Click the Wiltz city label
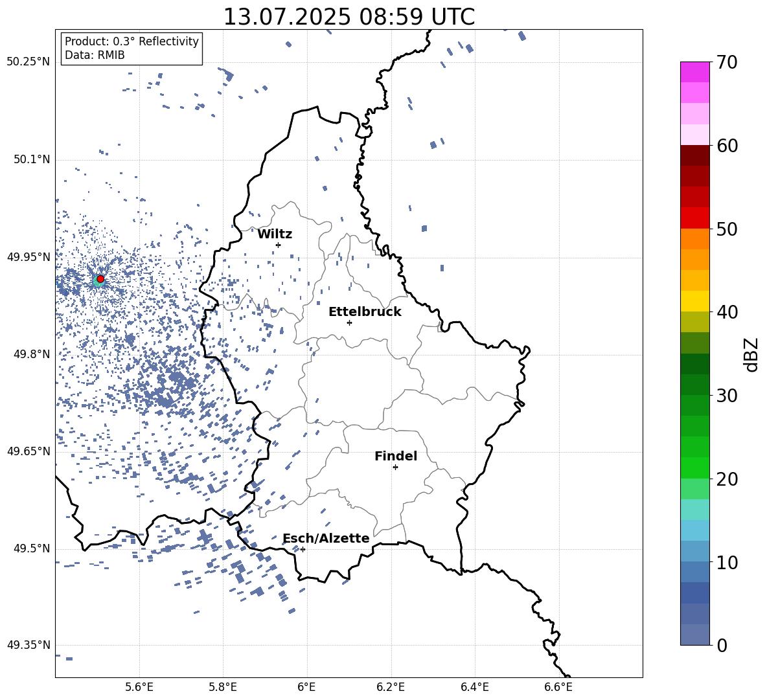767x700 pixels. (x=275, y=234)
